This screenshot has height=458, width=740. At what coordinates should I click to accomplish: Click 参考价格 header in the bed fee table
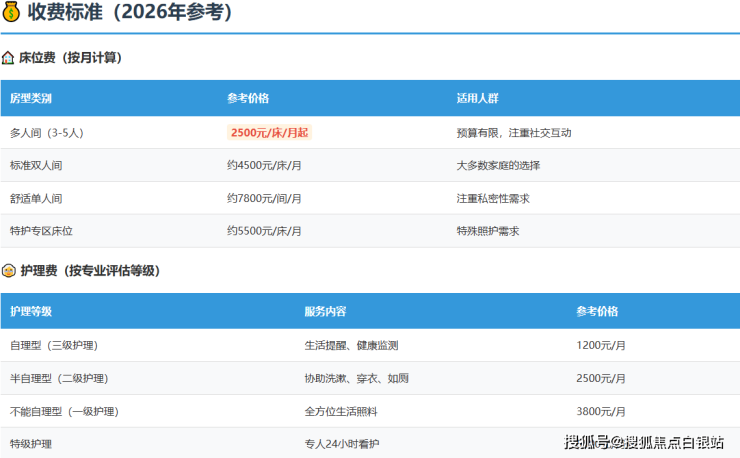click(248, 99)
